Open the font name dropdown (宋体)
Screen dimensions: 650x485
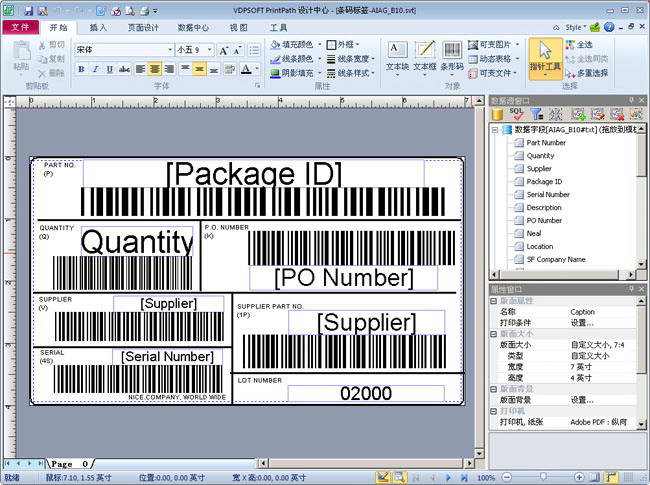[170, 50]
